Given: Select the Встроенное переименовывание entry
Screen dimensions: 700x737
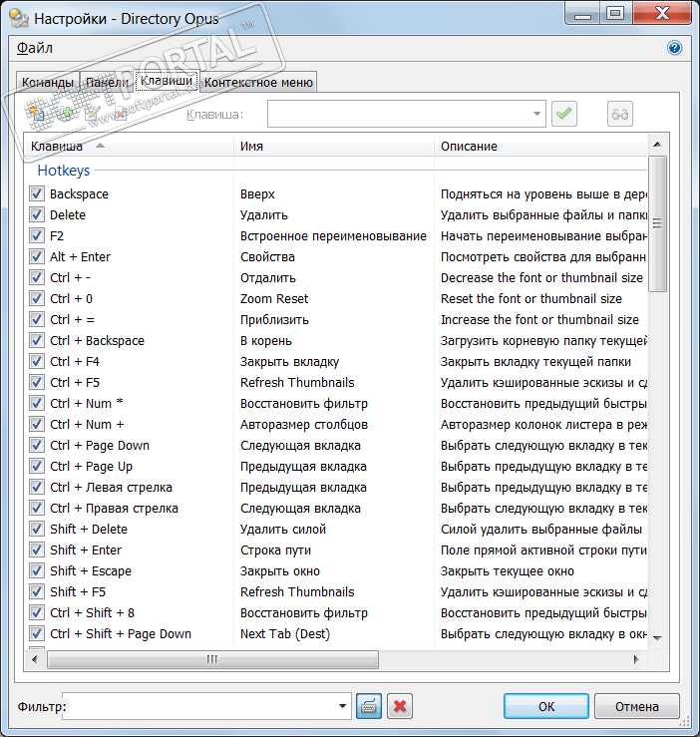Looking at the screenshot, I should (x=333, y=235).
